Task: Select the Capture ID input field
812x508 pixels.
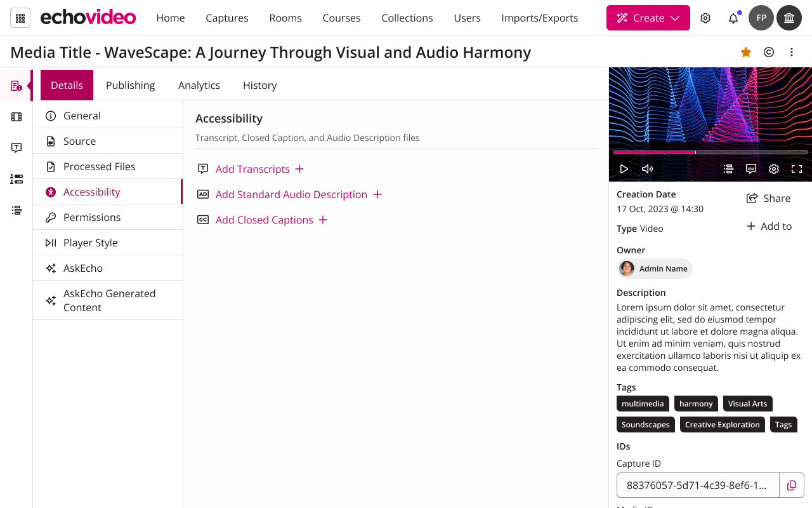Action: tap(698, 485)
